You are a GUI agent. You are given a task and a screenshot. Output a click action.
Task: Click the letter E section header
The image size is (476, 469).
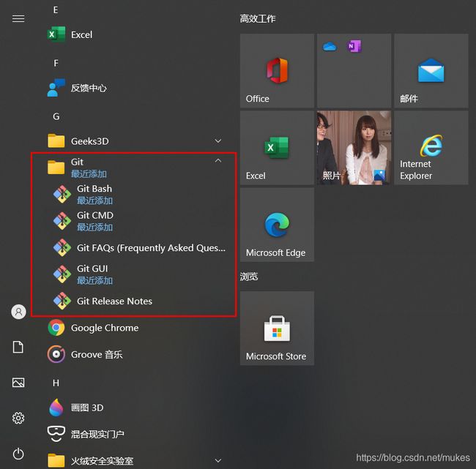point(56,10)
